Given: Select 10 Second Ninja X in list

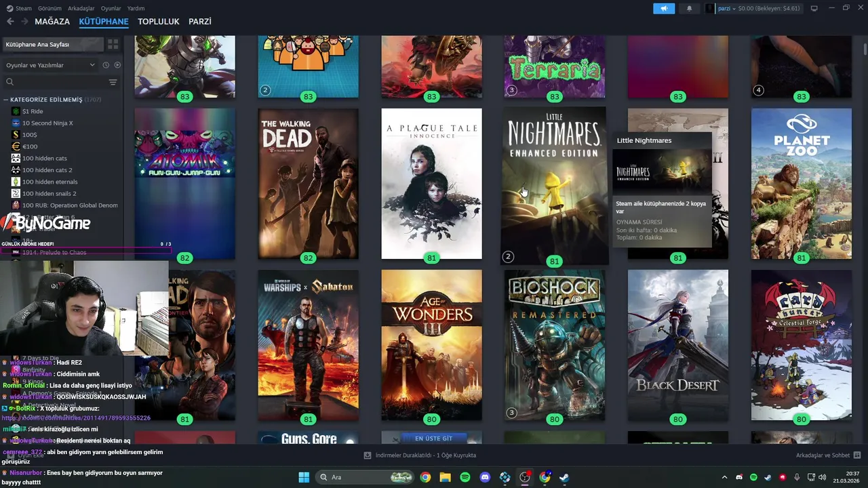Looking at the screenshot, I should [61, 123].
